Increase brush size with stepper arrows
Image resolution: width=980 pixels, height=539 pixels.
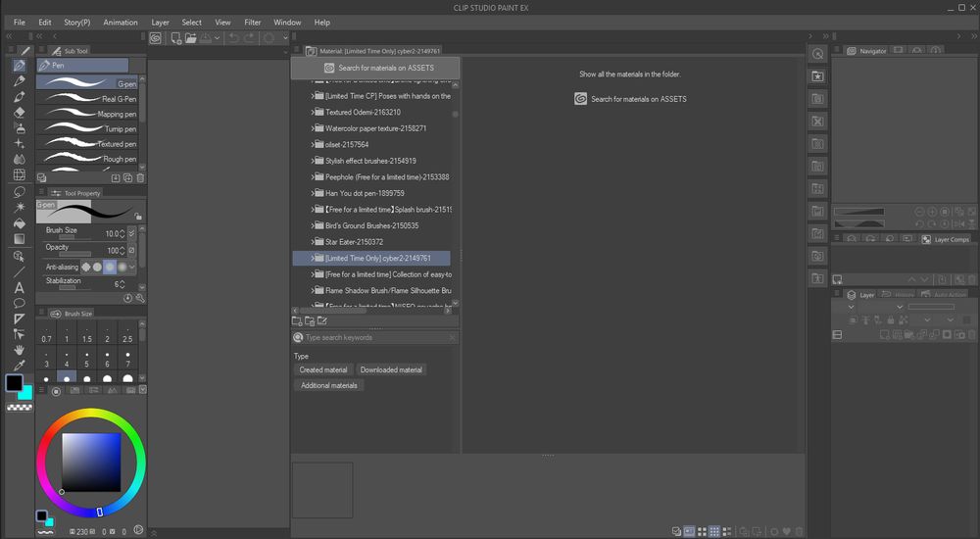pyautogui.click(x=122, y=231)
